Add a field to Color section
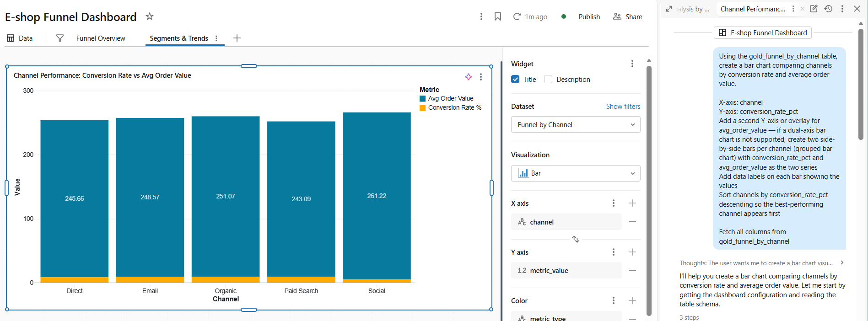Image resolution: width=868 pixels, height=321 pixels. tap(632, 300)
